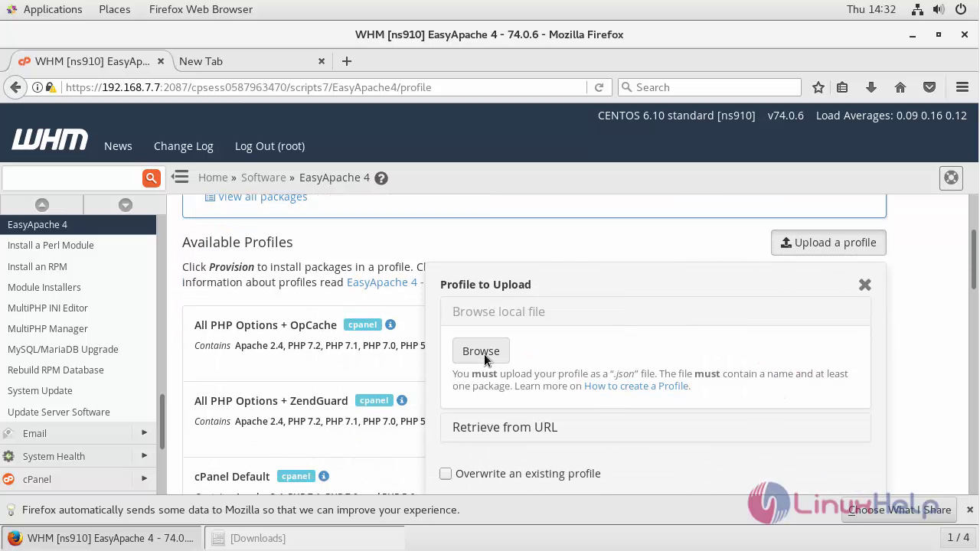
Task: Open Rebuild RPM Database
Action: coord(56,370)
